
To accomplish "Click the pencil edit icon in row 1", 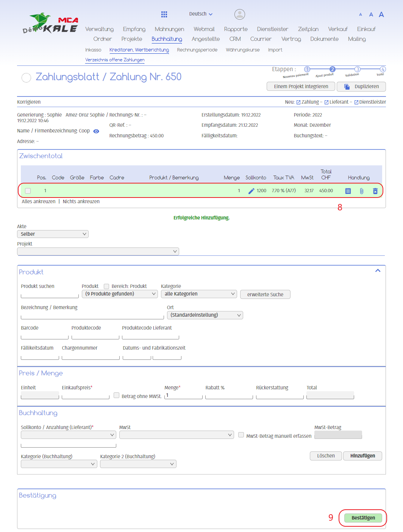I will point(251,191).
